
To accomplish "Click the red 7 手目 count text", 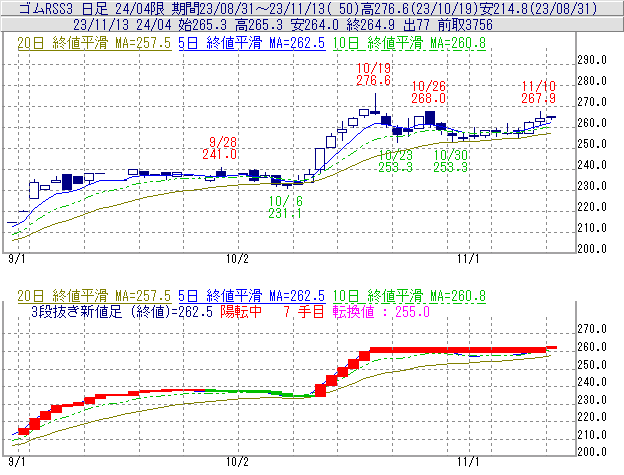I will [304, 311].
